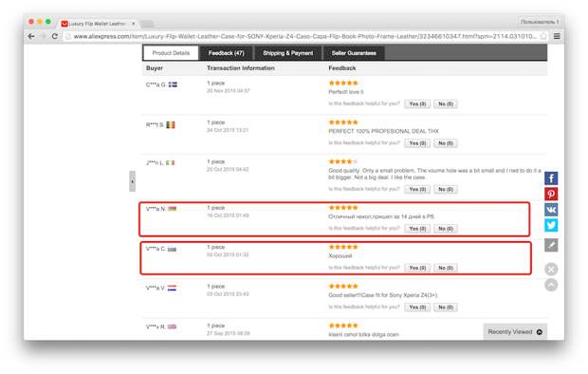Open the Chrome hamburger menu
Image resolution: width=588 pixels, height=374 pixels.
[x=557, y=36]
